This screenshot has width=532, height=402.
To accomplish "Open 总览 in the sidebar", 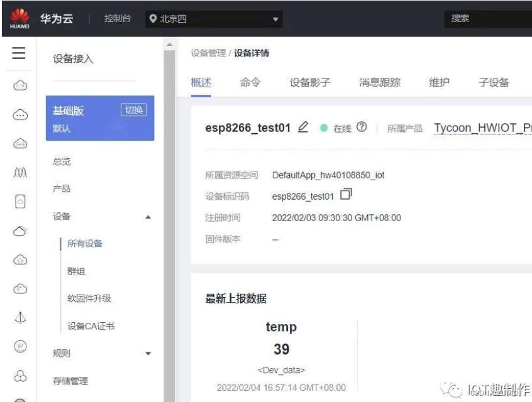I will pyautogui.click(x=62, y=161).
